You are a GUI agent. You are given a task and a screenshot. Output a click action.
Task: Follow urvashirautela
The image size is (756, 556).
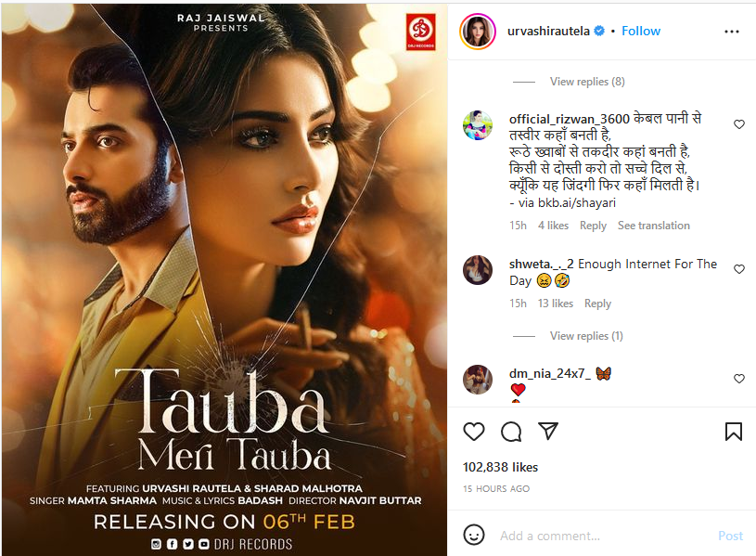(x=641, y=31)
